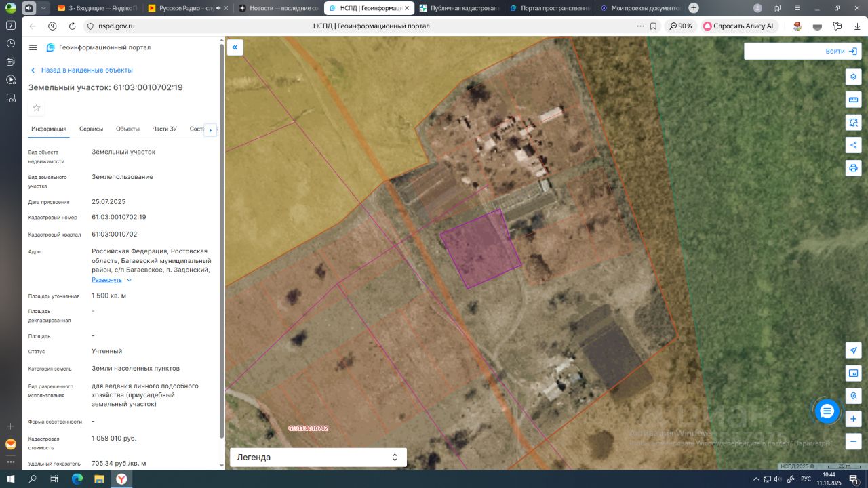Reload the page in browser toolbar
The image size is (868, 488).
point(72,26)
